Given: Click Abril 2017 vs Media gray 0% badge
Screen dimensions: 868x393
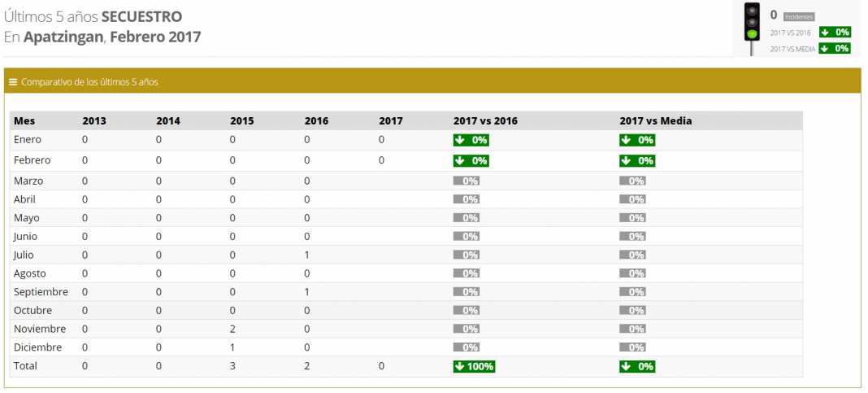Looking at the screenshot, I should coord(633,199).
